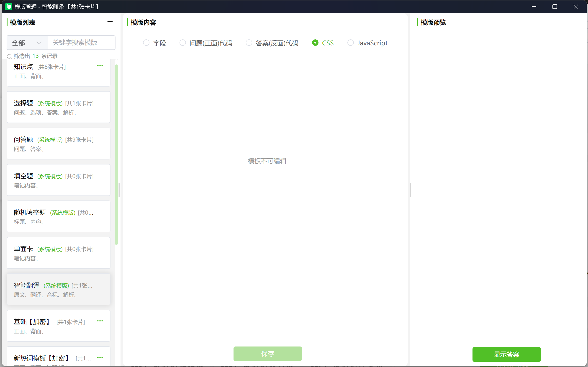The image size is (588, 367).
Task: Click the 筛选出 13 条记录 text
Action: click(36, 56)
